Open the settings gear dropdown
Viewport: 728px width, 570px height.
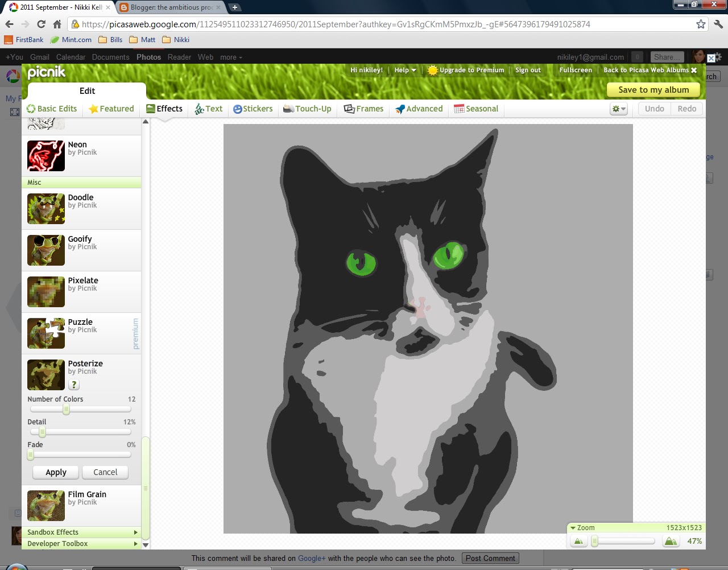click(619, 109)
